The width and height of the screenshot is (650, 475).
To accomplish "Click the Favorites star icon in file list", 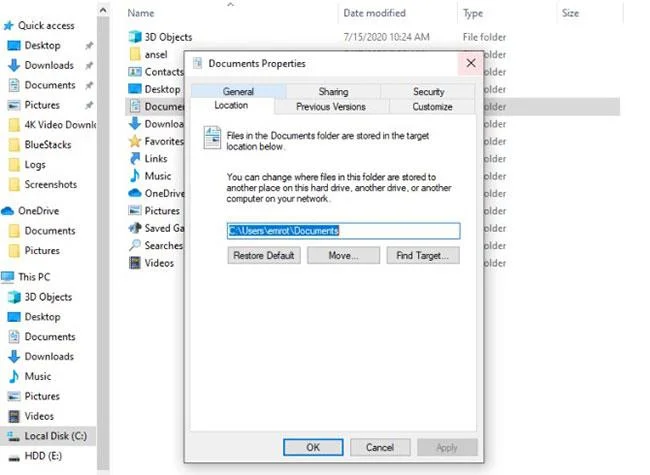I will click(135, 141).
